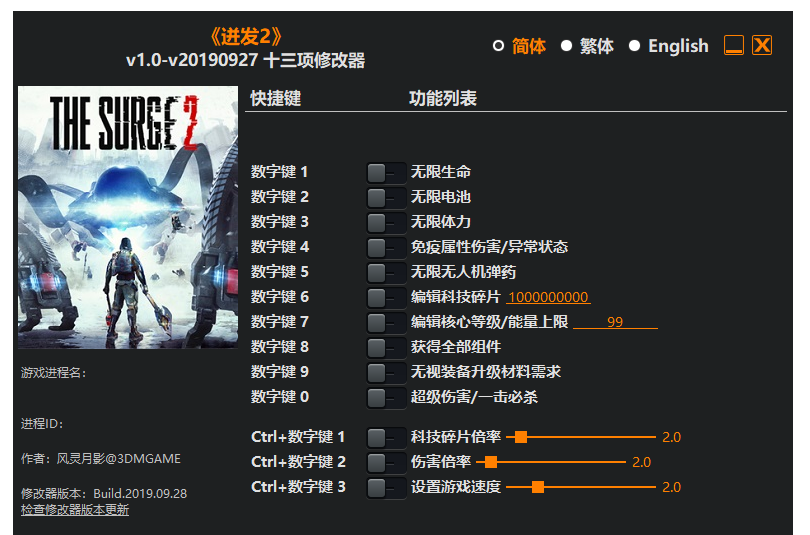Select the 简体 language radio button
Screen dimensions: 810x535
498,46
